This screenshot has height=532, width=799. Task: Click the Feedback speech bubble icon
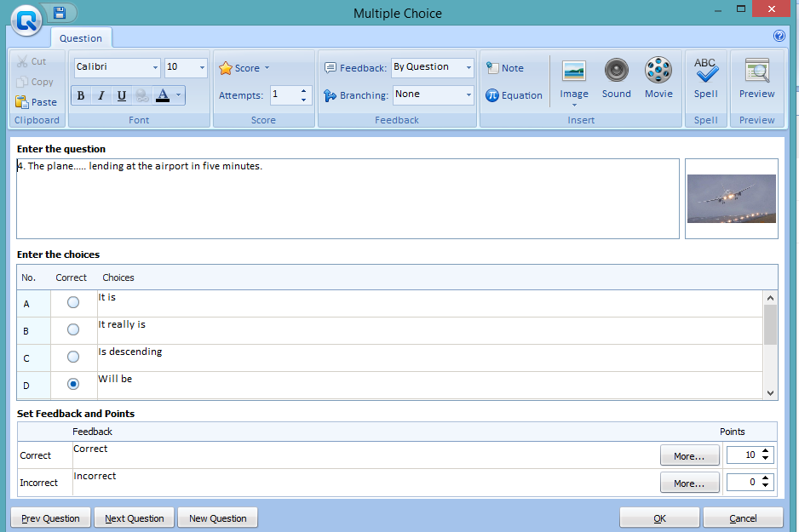331,68
